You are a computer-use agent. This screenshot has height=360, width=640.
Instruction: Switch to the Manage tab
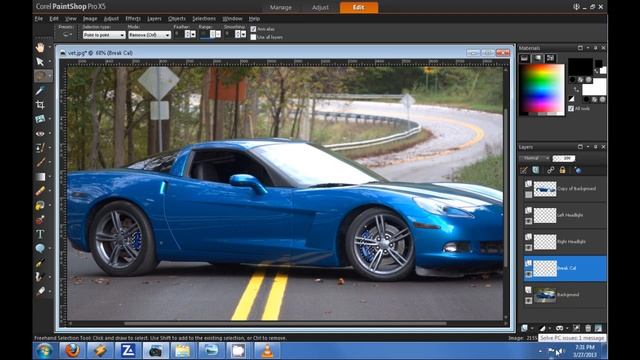(281, 7)
